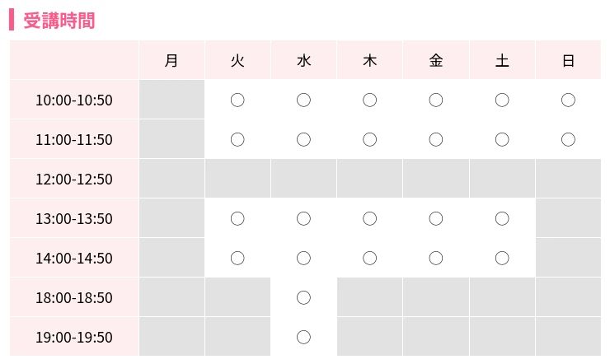Image resolution: width=610 pixels, height=364 pixels.
Task: Select Tuesday 10:00-10:50 circle
Action: 237,100
